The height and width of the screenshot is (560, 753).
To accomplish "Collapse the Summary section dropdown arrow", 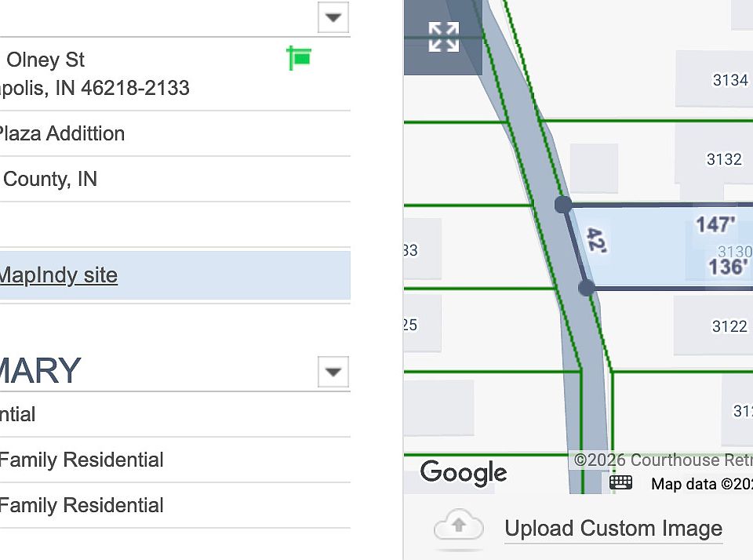I will coord(333,372).
